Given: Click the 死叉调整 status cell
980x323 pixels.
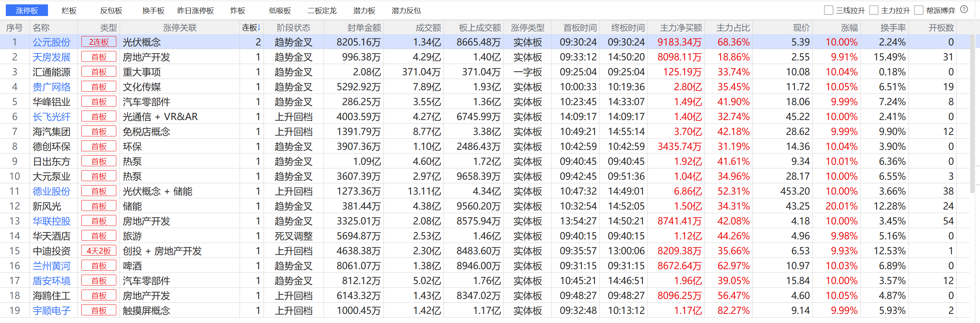Looking at the screenshot, I should click(x=293, y=236).
